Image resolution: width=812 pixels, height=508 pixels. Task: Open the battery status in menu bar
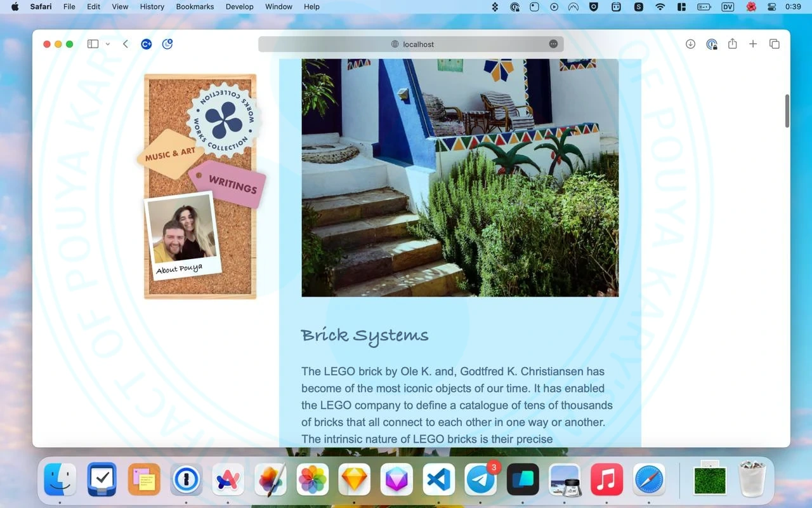[704, 6]
